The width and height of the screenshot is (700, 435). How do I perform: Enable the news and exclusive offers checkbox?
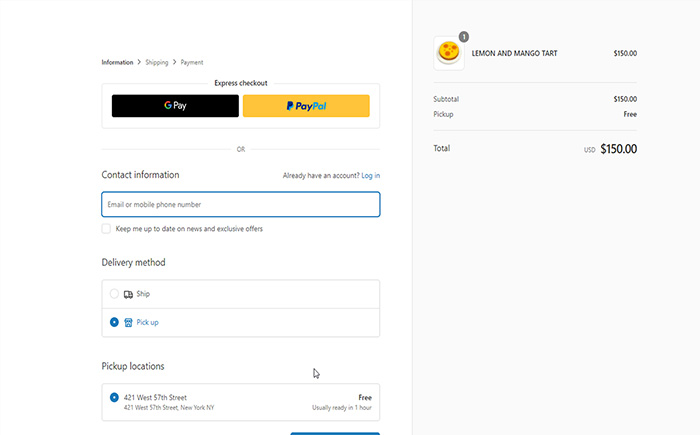(x=106, y=229)
